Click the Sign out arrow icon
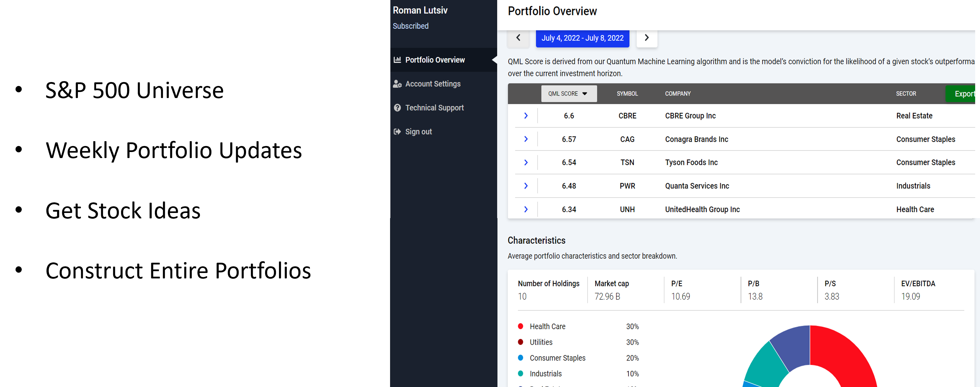Image resolution: width=980 pixels, height=387 pixels. [397, 132]
